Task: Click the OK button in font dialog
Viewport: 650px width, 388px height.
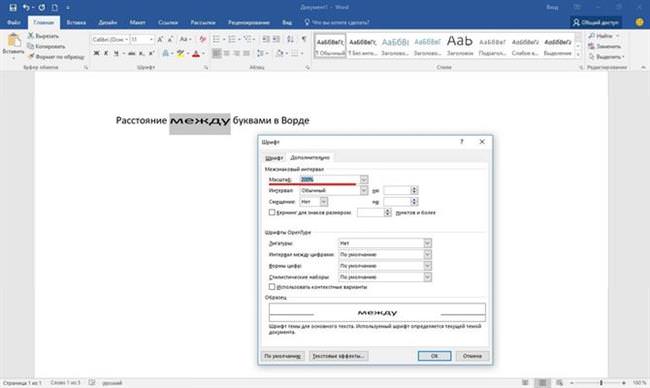Action: click(434, 356)
